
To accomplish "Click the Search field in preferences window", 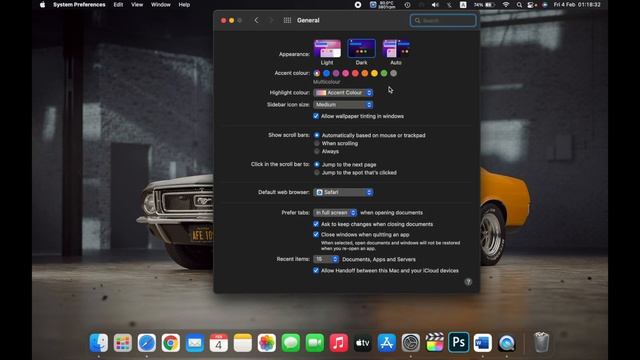I will click(443, 20).
